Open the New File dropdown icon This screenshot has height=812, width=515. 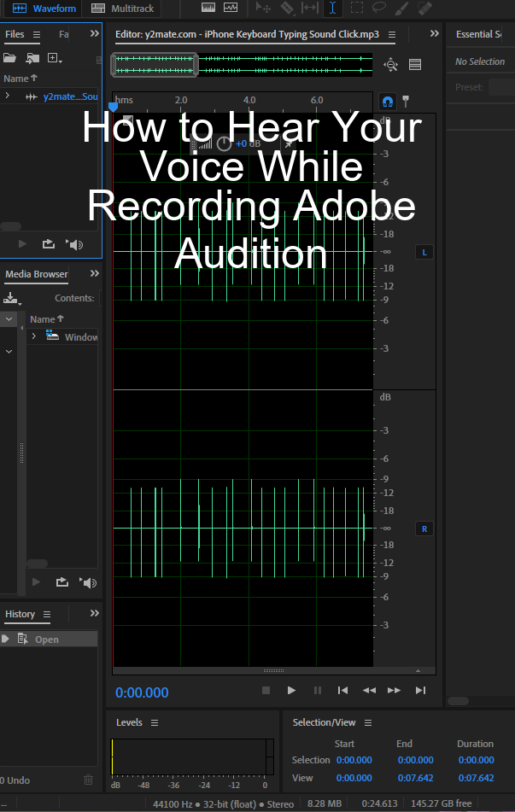tap(55, 58)
